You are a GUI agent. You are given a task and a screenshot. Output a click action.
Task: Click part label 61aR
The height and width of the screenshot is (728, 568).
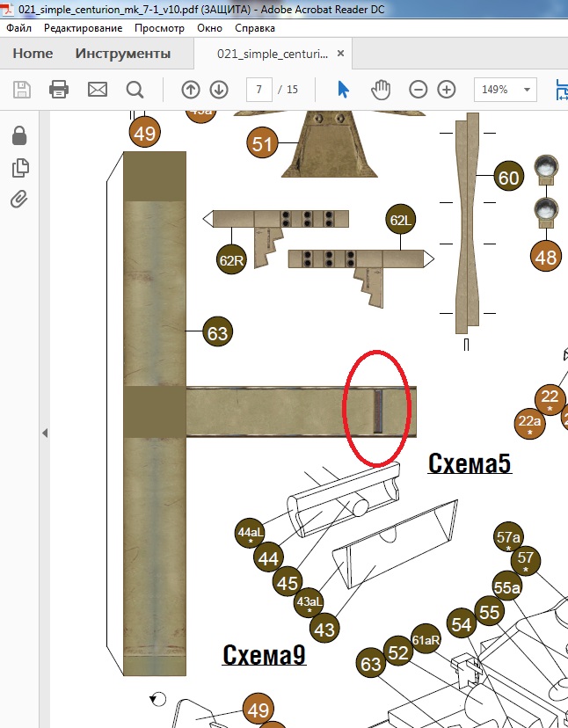click(x=426, y=639)
